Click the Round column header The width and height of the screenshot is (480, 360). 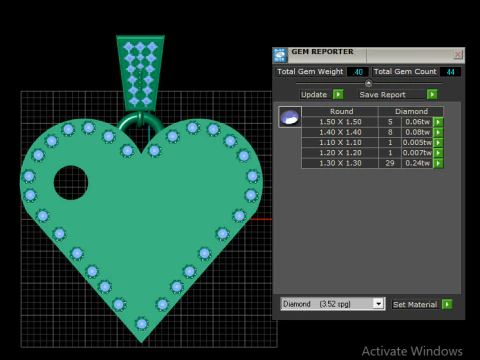tap(341, 111)
